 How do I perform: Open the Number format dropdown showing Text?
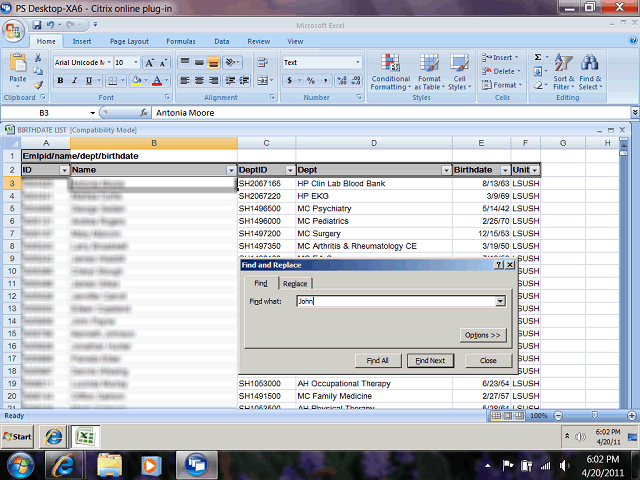coord(351,62)
